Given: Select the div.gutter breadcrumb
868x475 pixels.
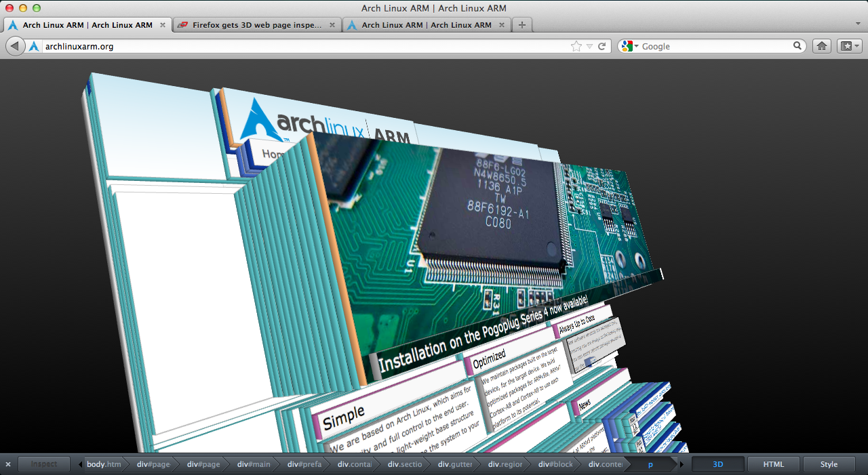Looking at the screenshot, I should 454,464.
